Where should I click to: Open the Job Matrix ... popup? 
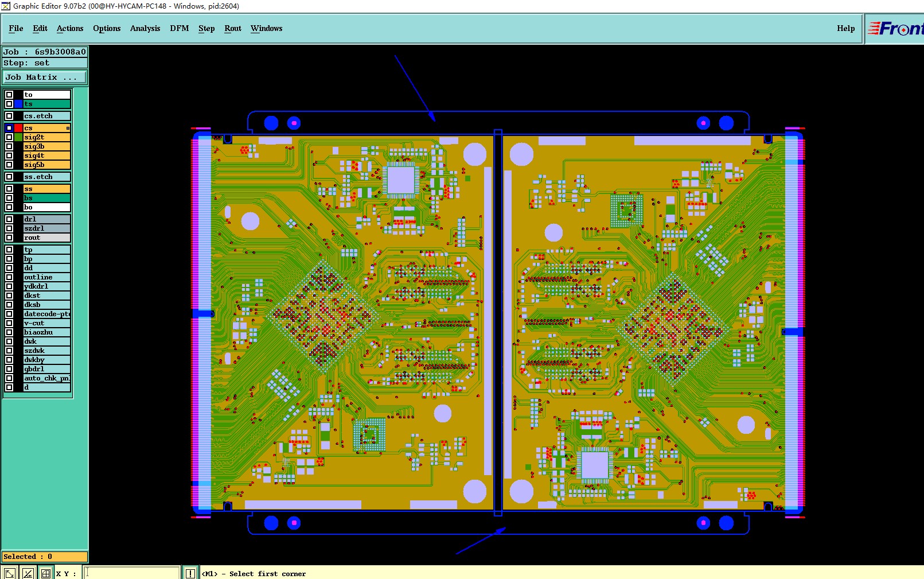[x=45, y=77]
